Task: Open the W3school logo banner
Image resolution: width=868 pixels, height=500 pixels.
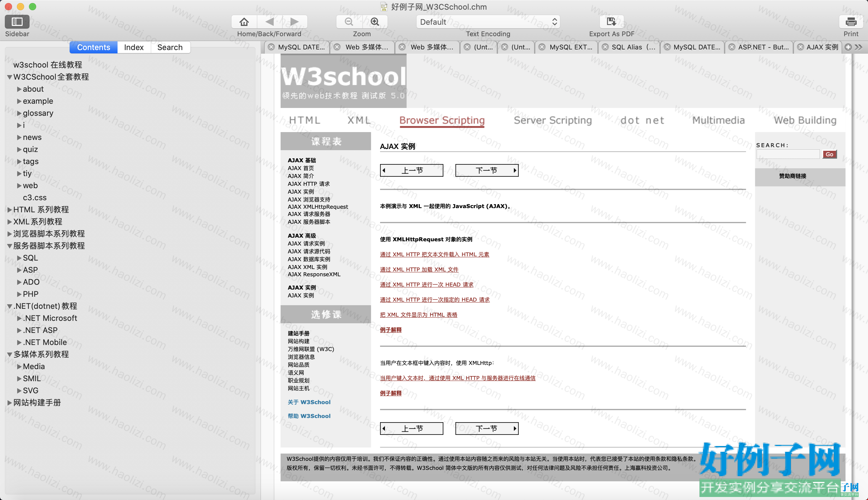Action: 343,81
